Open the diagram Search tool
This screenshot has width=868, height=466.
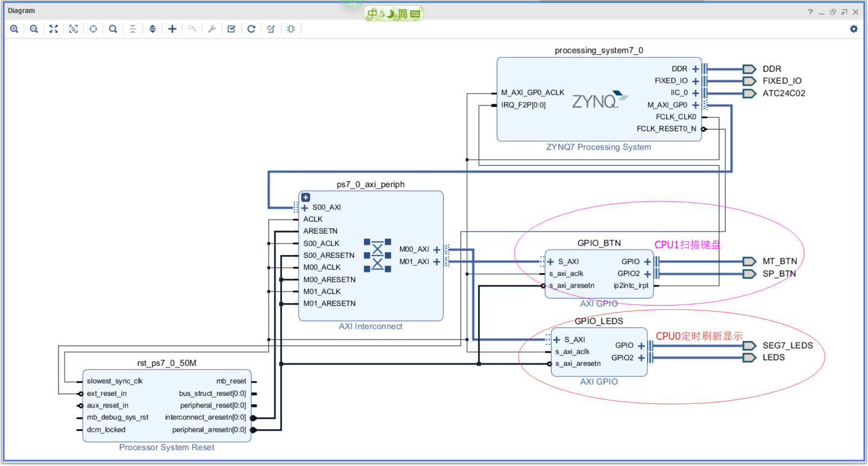coord(113,28)
